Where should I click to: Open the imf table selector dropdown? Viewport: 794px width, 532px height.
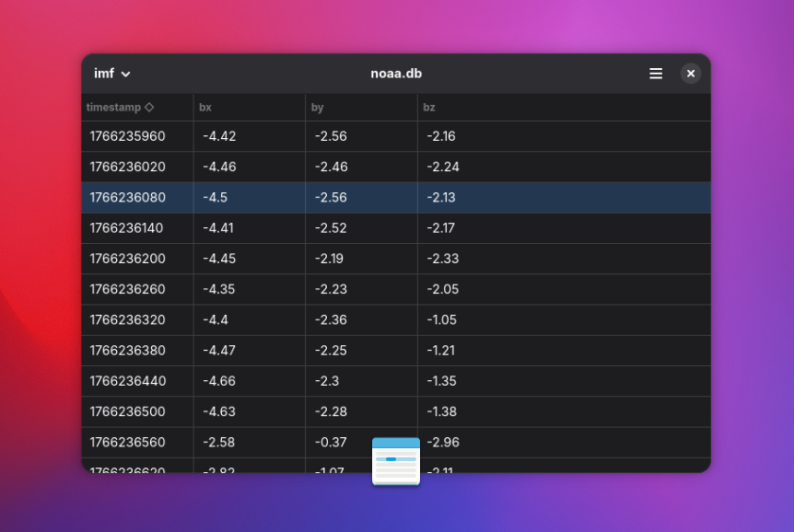pyautogui.click(x=112, y=74)
